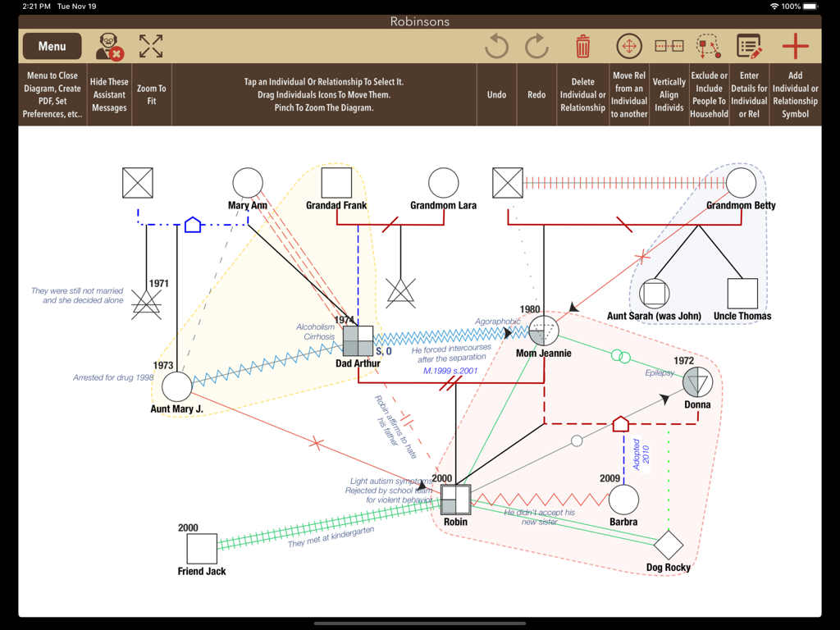The width and height of the screenshot is (840, 630).
Task: Tap the trash icon to delete selection
Action: [582, 46]
